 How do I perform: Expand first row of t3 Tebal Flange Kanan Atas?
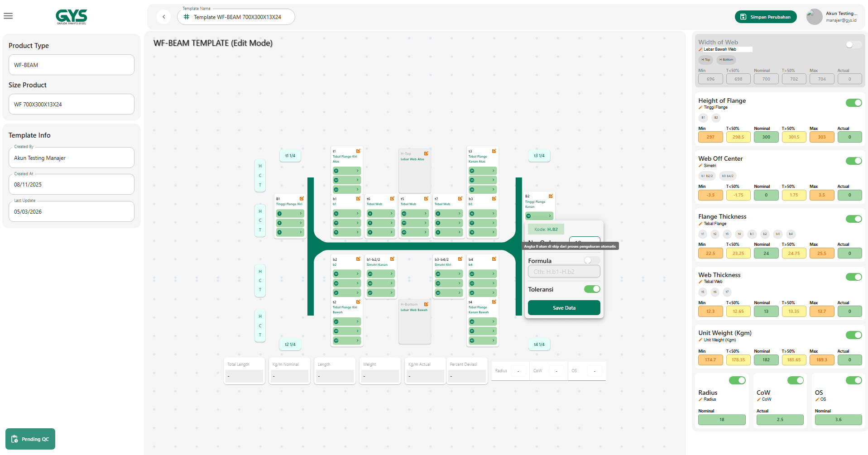click(483, 171)
